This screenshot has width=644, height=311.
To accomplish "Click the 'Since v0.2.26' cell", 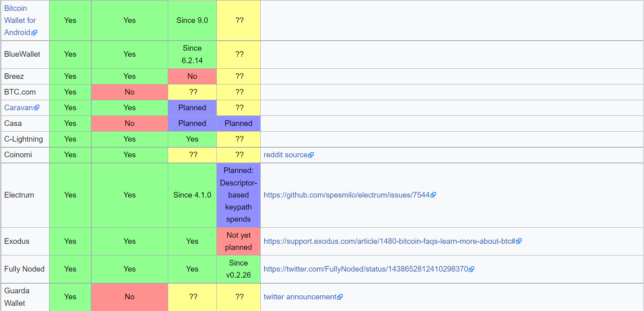I will click(x=239, y=269).
